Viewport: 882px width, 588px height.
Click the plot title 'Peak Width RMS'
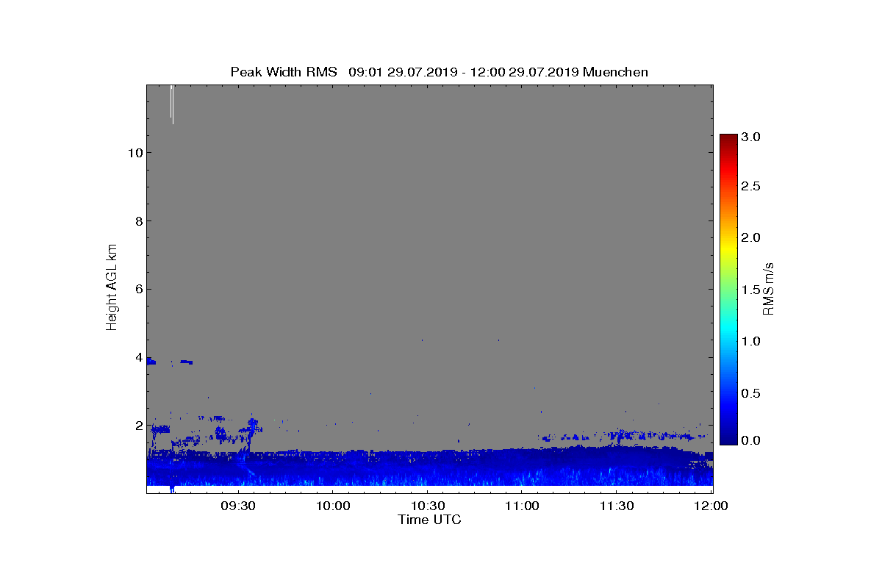tap(284, 72)
